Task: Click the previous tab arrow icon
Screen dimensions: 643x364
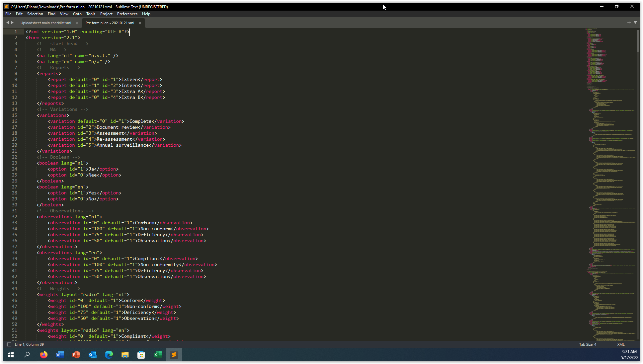Action: (x=7, y=23)
